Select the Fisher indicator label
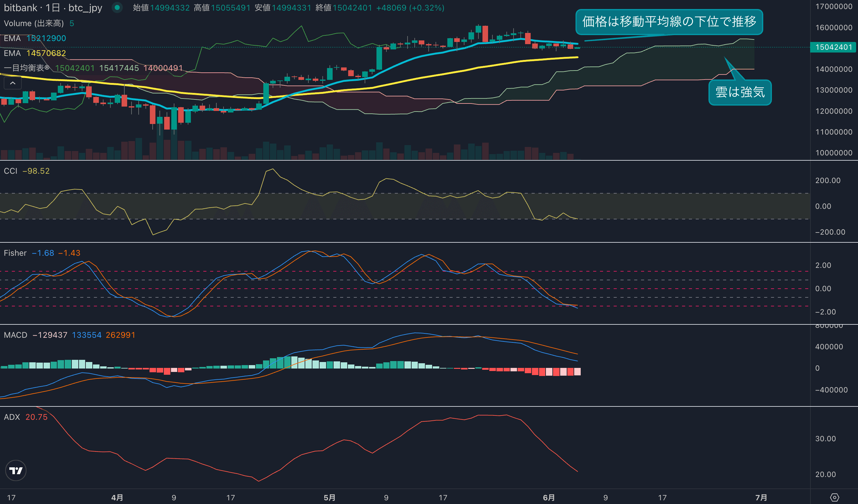 tap(15, 253)
